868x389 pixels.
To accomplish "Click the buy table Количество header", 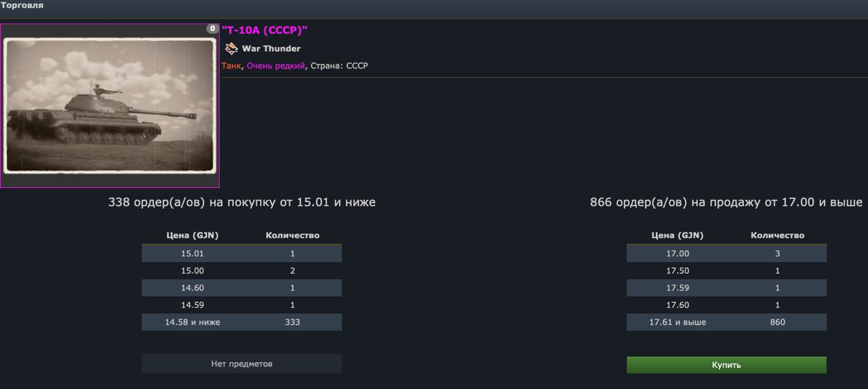I will tap(292, 235).
